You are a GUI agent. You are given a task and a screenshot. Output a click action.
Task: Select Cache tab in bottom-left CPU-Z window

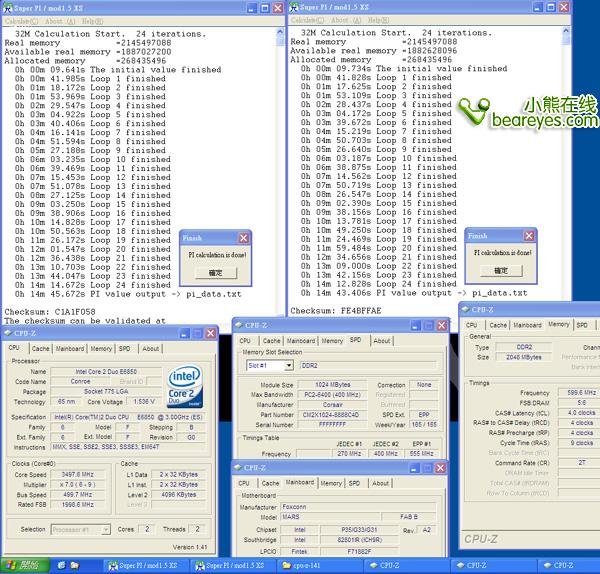point(41,349)
